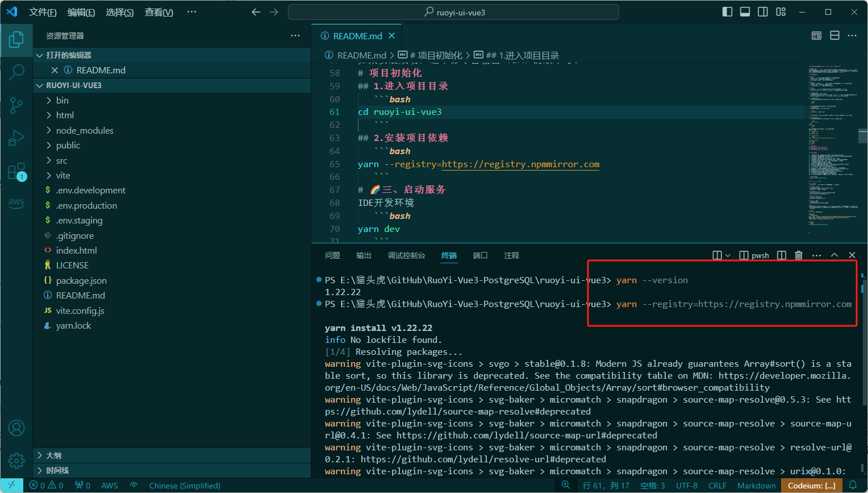Open the Source Control view
Screen dimensions: 868x493
[16, 105]
